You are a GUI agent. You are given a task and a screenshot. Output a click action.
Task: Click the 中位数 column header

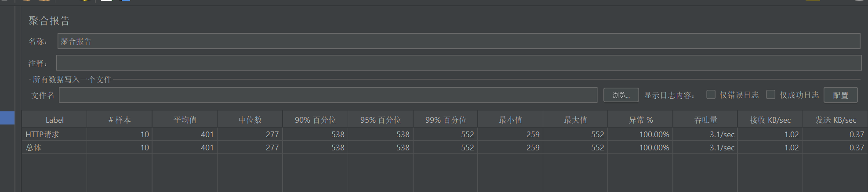tap(250, 120)
